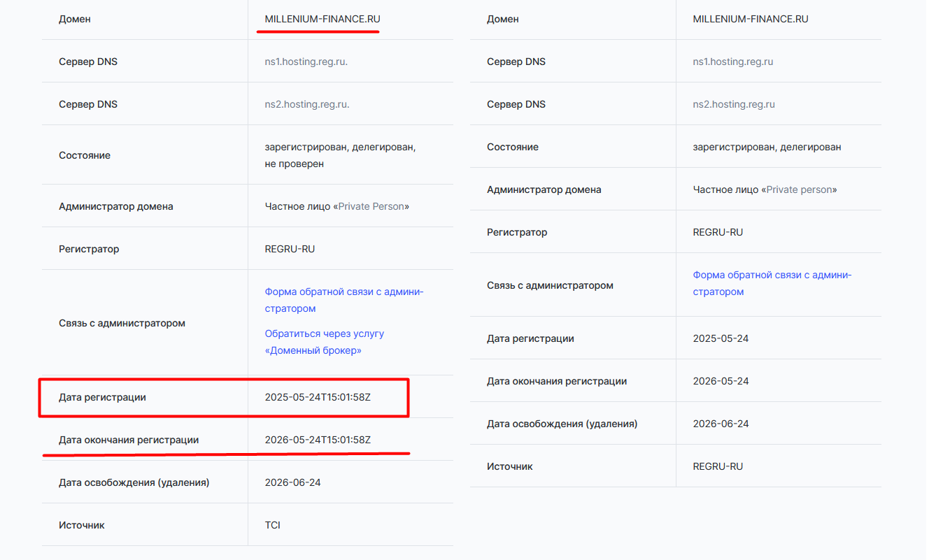943x560 pixels.
Task: Select ns1.hosting.reg.ru. in the left table
Action: [x=306, y=62]
